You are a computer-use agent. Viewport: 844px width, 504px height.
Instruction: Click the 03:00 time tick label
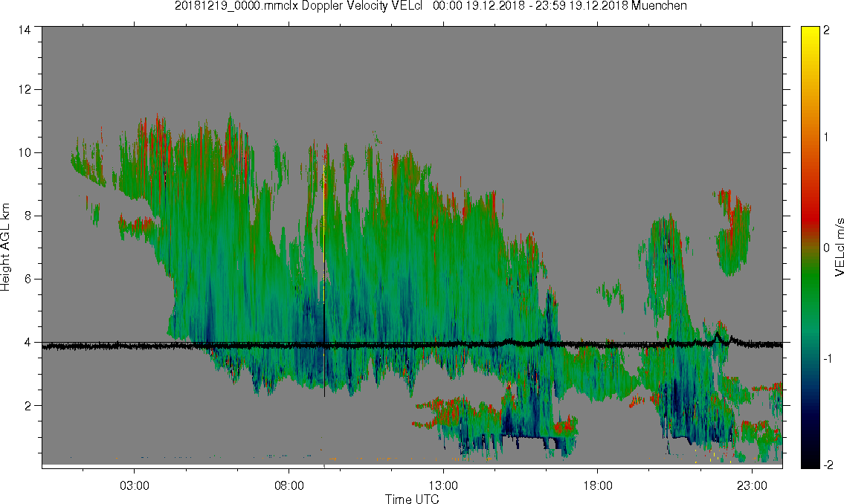[x=134, y=485]
